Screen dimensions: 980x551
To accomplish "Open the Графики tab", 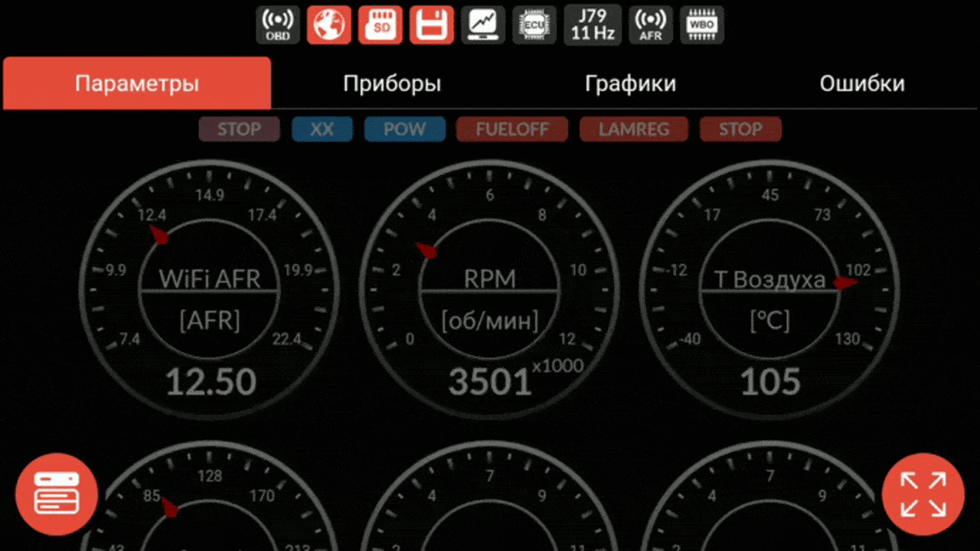I will tap(630, 83).
